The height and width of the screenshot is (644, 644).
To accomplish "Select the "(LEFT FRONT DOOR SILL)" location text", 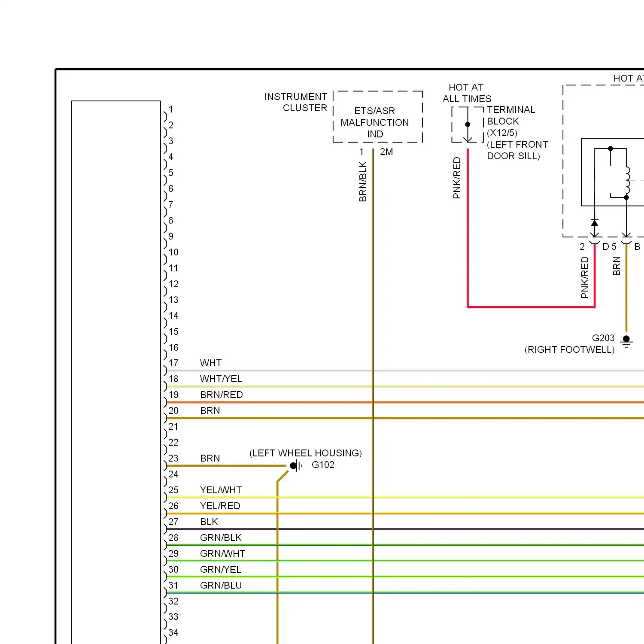I will [517, 150].
